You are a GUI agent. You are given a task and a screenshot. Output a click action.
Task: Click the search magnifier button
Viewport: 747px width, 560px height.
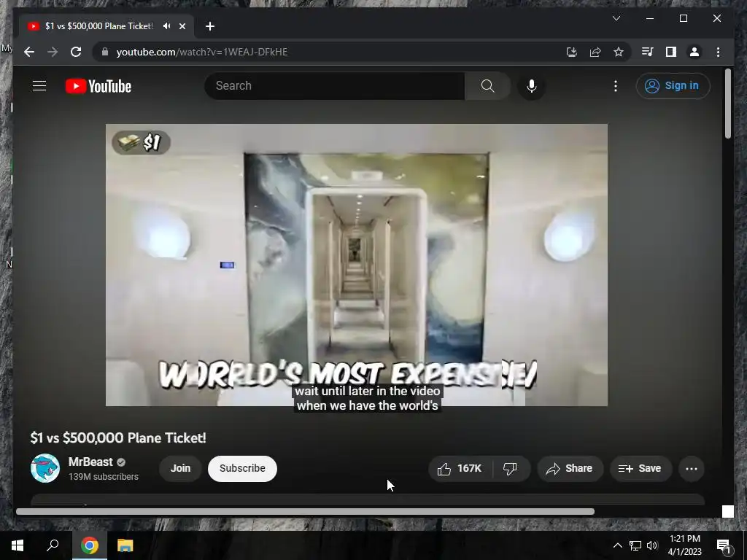pyautogui.click(x=487, y=86)
